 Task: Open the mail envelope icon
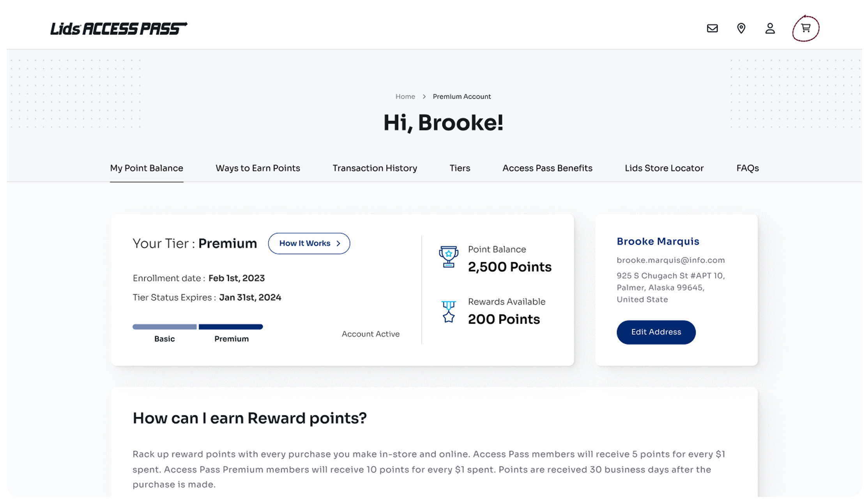pos(712,28)
